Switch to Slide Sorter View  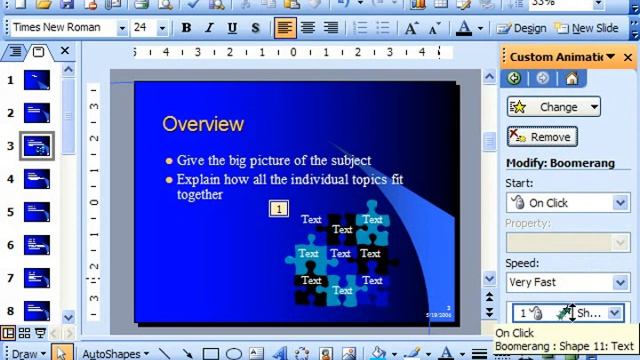click(x=24, y=333)
